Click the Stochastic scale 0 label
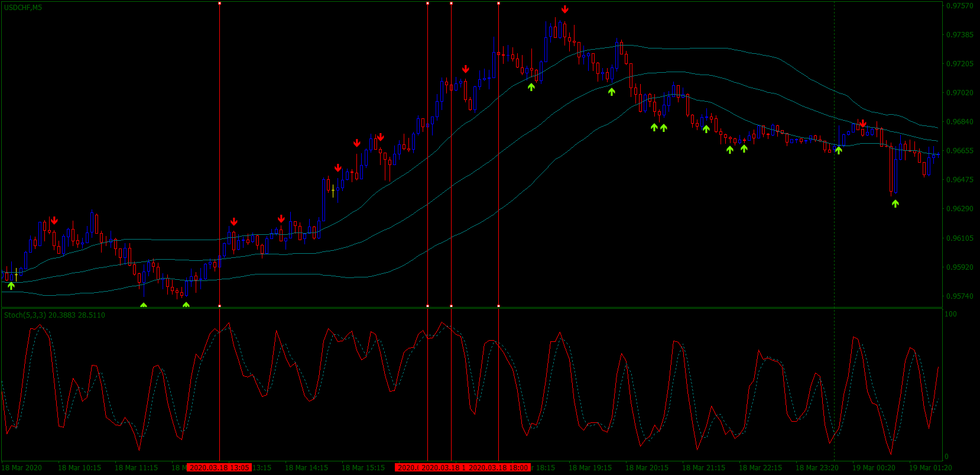This screenshot has width=980, height=475. coord(946,456)
